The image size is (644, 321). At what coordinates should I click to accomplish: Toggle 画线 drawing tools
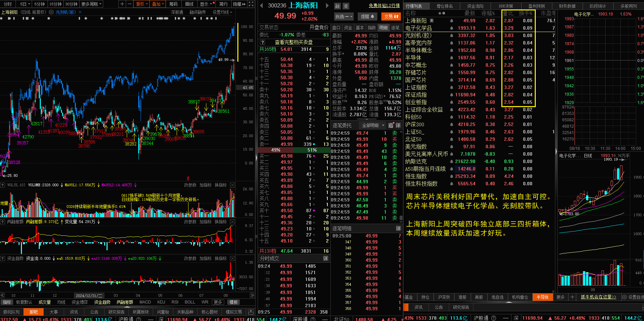click(189, 4)
